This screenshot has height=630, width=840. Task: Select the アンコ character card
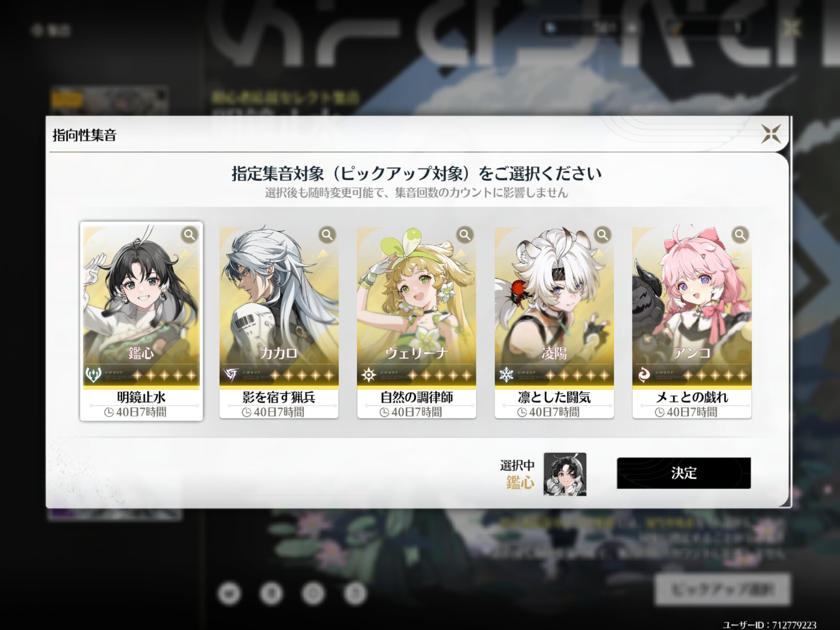click(x=692, y=323)
